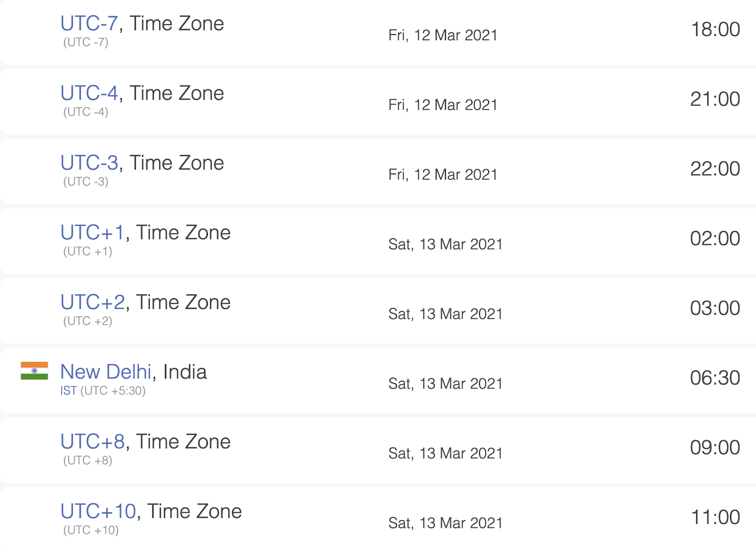The height and width of the screenshot is (550, 756).
Task: Click the 06:30 New Delhi time
Action: tap(715, 378)
